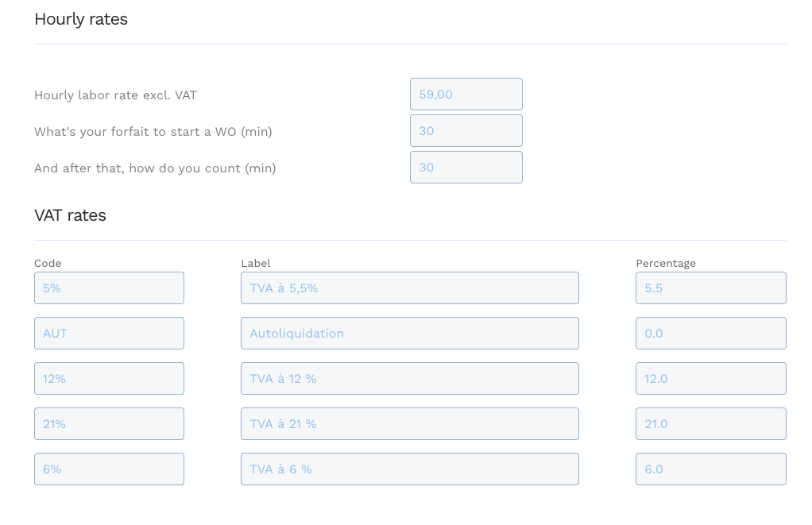
Task: Edit the label 'TVA à 6 %'
Action: 409,469
